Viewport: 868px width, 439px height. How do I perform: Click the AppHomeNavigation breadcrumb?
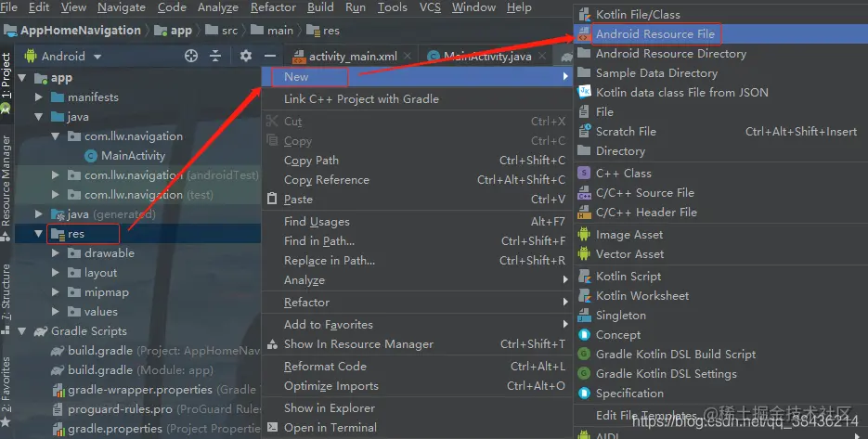pos(72,31)
